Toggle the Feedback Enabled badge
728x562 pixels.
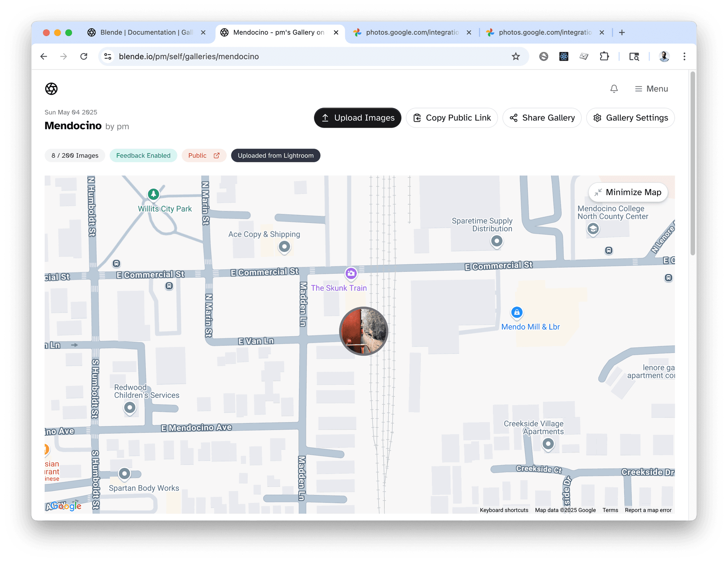143,155
